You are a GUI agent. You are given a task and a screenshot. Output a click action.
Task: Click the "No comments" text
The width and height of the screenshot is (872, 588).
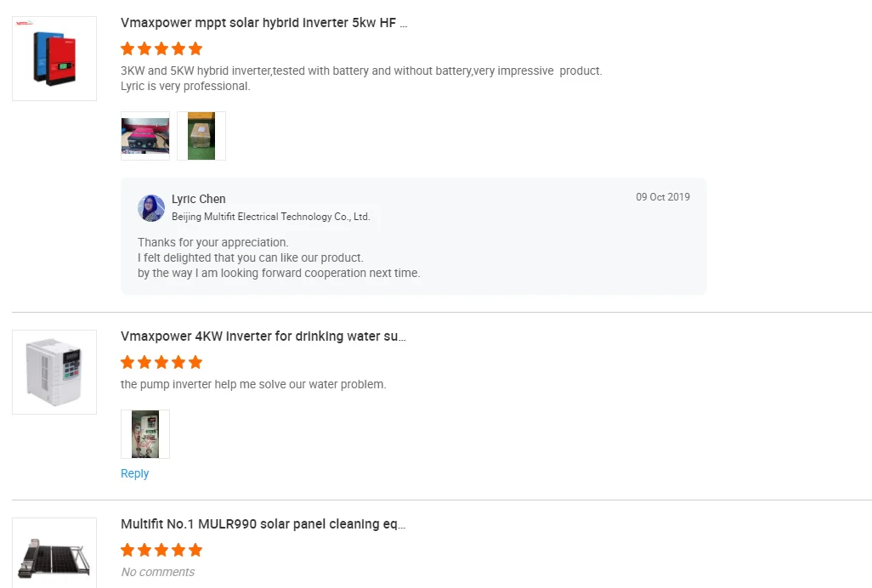tap(158, 572)
